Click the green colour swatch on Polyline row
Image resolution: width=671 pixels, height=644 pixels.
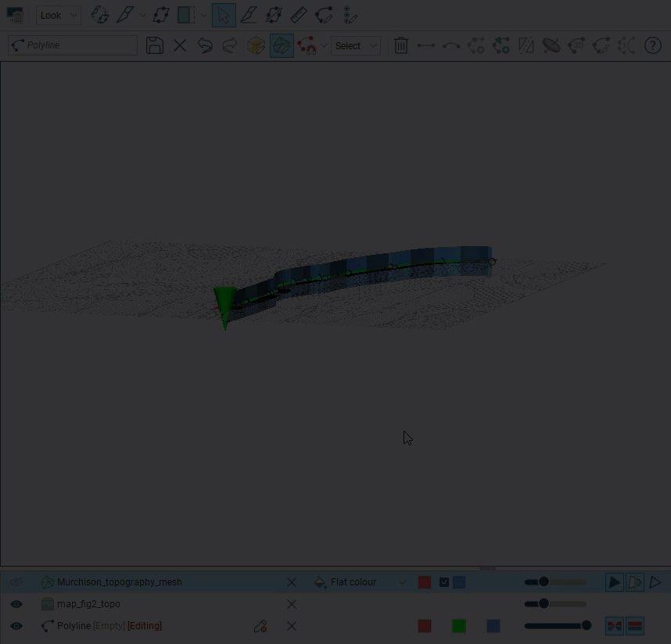pos(459,626)
